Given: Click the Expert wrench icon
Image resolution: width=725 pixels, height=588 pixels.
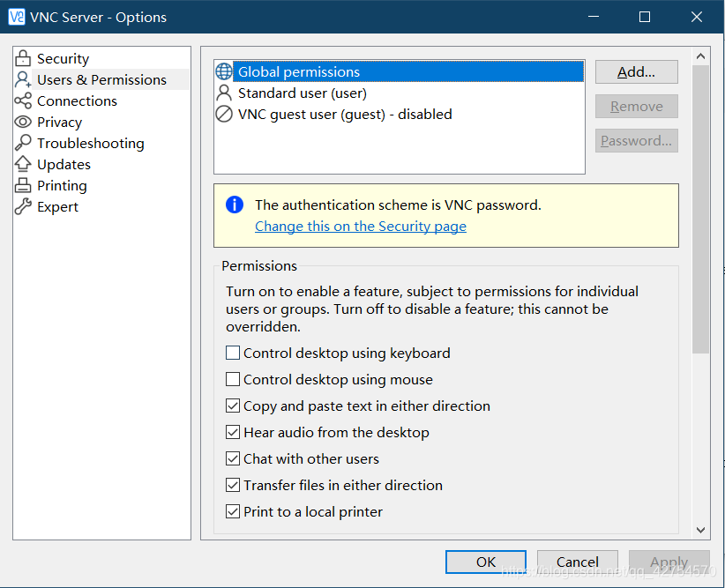Looking at the screenshot, I should 23,206.
